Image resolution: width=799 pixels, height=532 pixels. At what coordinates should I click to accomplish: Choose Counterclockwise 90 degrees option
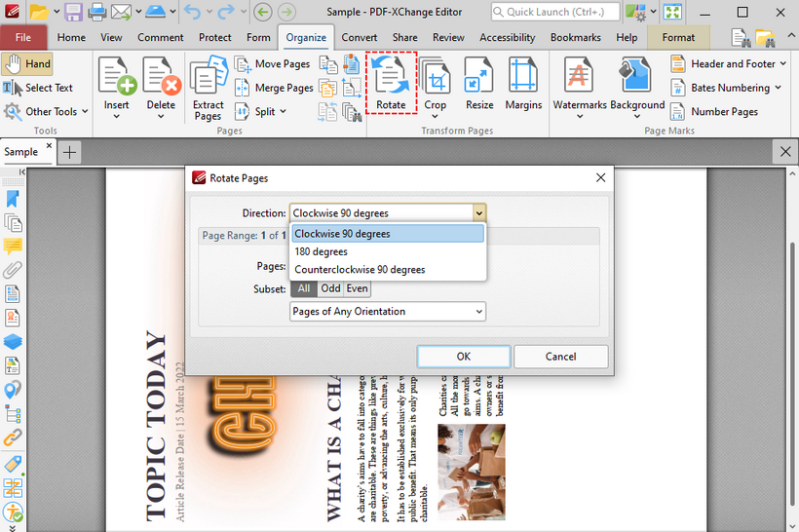pyautogui.click(x=388, y=270)
